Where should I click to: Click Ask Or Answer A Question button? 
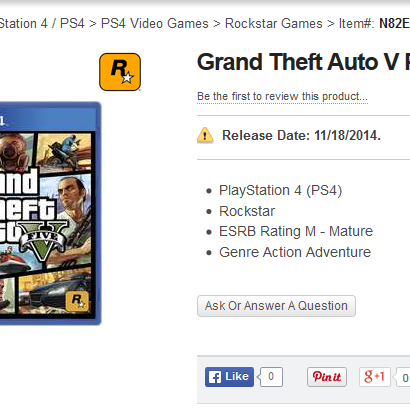[276, 306]
